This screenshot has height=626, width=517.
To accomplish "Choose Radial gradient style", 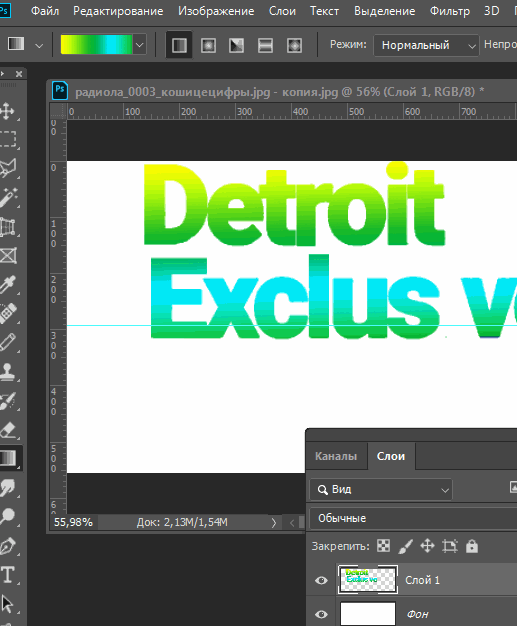I will click(208, 45).
